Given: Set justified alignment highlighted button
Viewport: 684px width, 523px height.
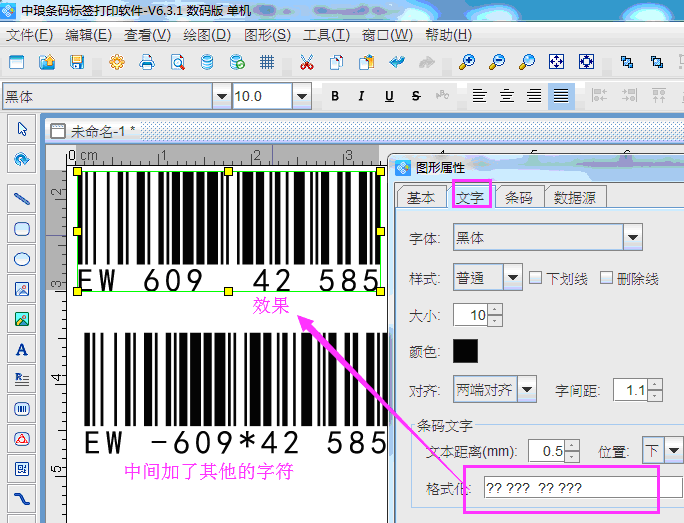Looking at the screenshot, I should point(561,96).
